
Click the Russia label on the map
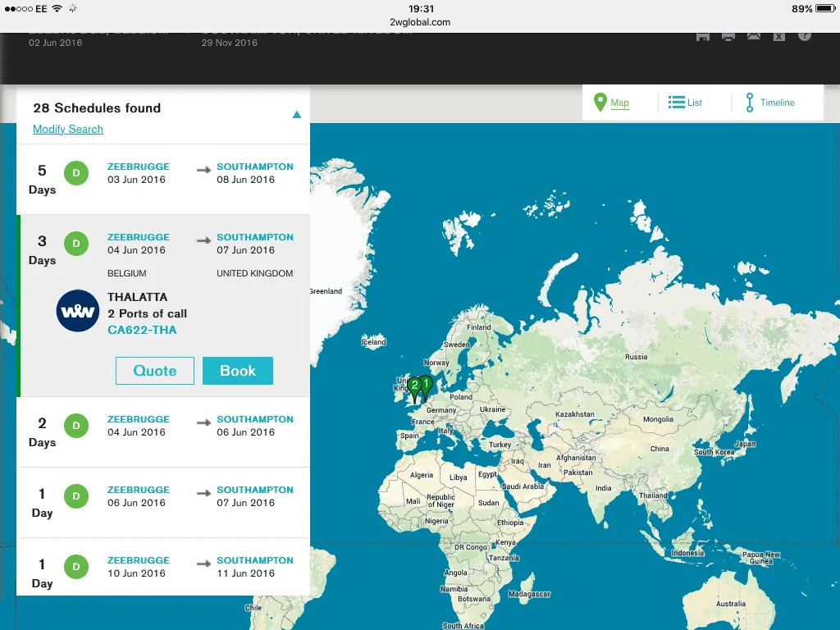pos(636,357)
